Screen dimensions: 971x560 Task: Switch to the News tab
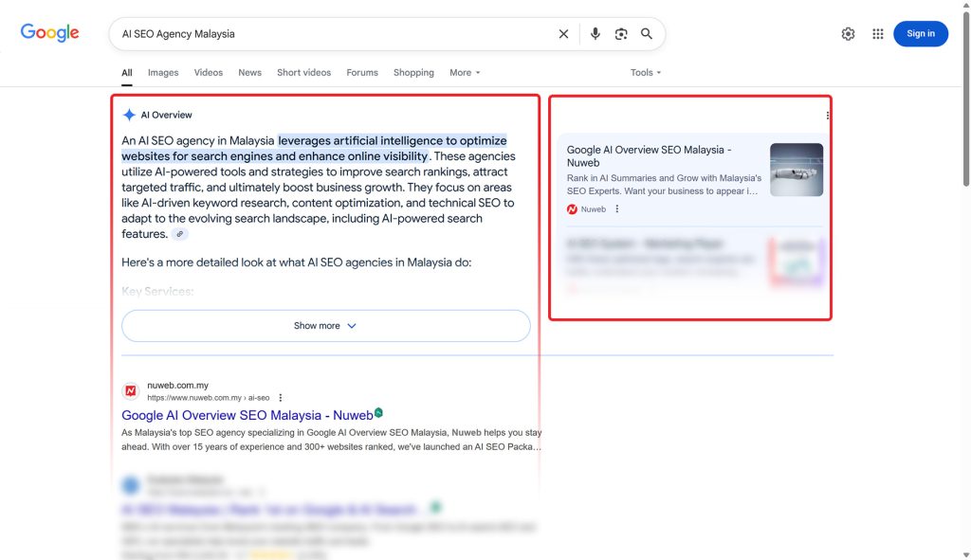[x=249, y=72]
